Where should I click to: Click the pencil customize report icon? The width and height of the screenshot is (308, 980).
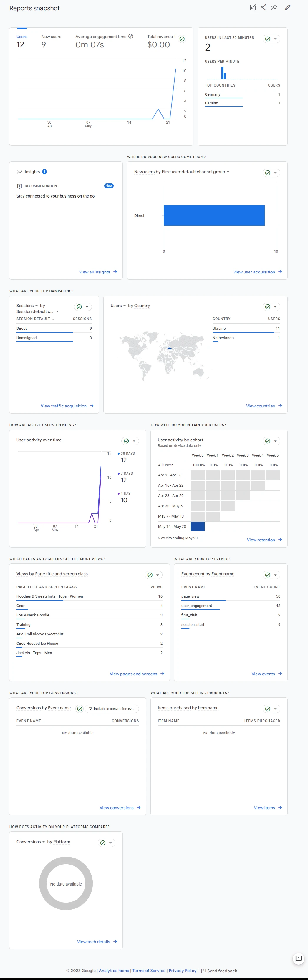point(288,8)
